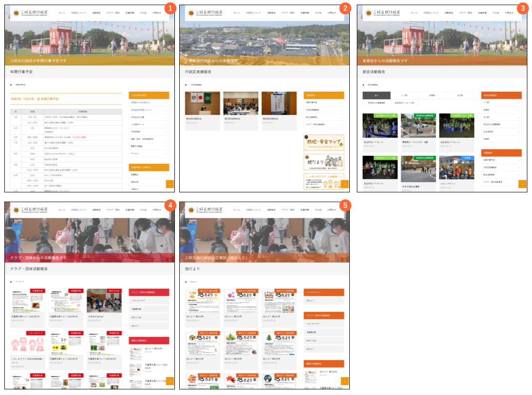Click orange back-to-top button on 部会活動報告 page
Screen dimensions: 532x395
point(522,184)
